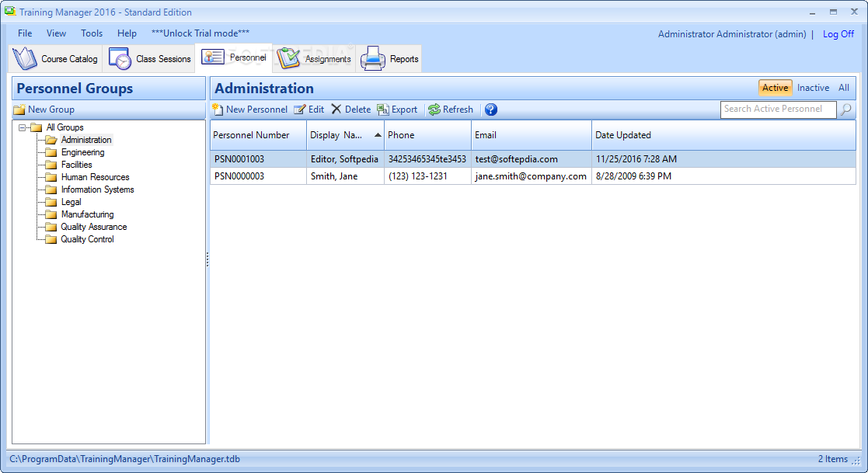Click the Human Resources folder icon
This screenshot has height=473, width=868.
[51, 177]
